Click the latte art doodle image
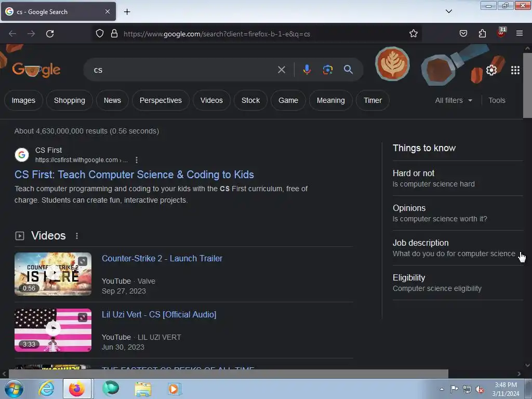The image size is (532, 399). (392, 64)
